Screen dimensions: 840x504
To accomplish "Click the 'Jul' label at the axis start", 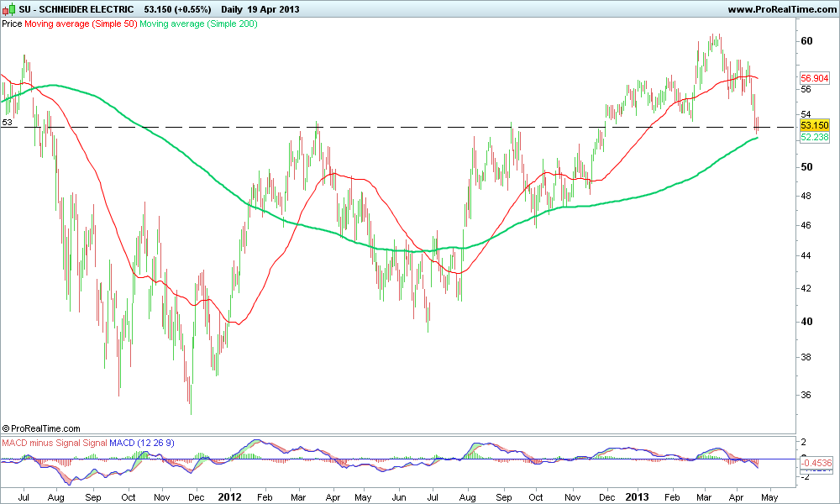I will [24, 497].
